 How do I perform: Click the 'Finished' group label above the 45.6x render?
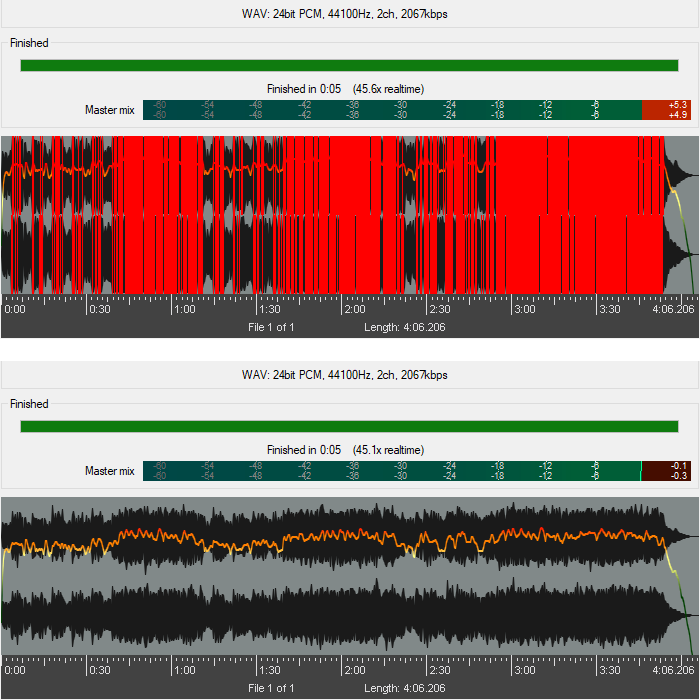click(29, 43)
